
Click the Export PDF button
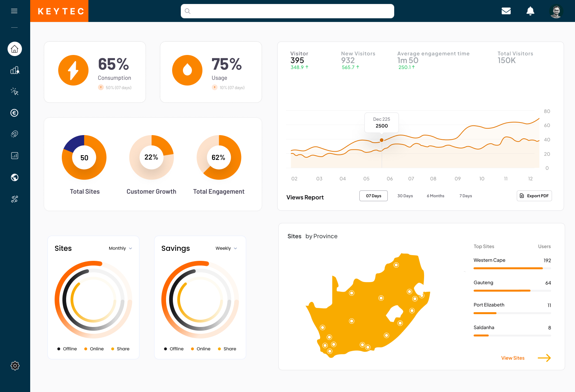tap(534, 196)
